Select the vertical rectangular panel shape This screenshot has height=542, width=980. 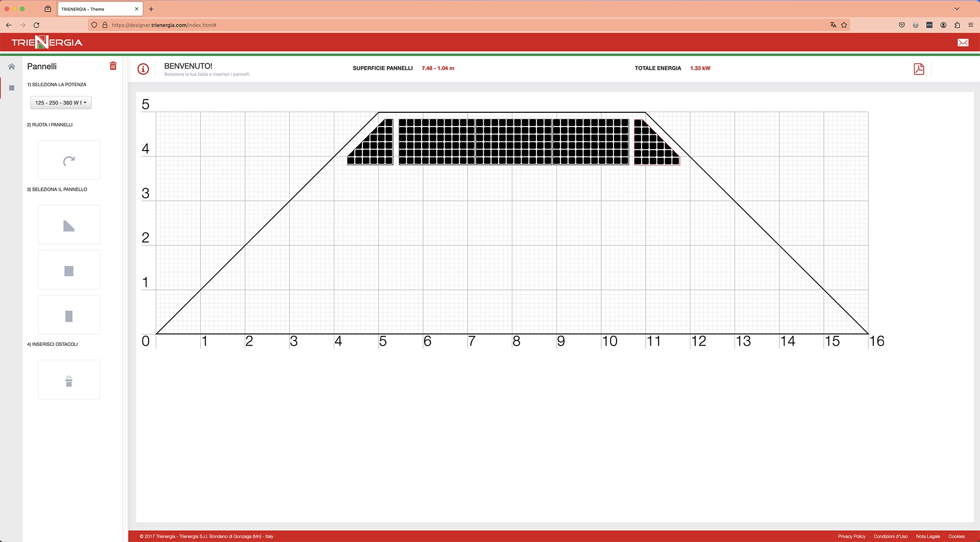(69, 316)
